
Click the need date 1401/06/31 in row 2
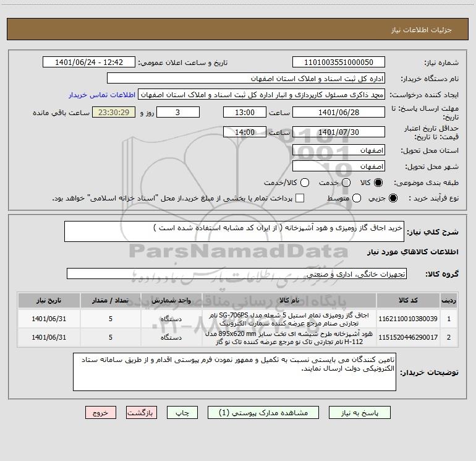pyautogui.click(x=49, y=337)
